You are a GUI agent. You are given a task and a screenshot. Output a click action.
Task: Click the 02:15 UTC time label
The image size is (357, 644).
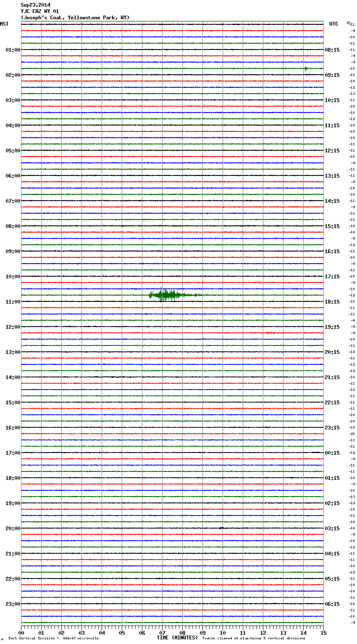pyautogui.click(x=332, y=503)
